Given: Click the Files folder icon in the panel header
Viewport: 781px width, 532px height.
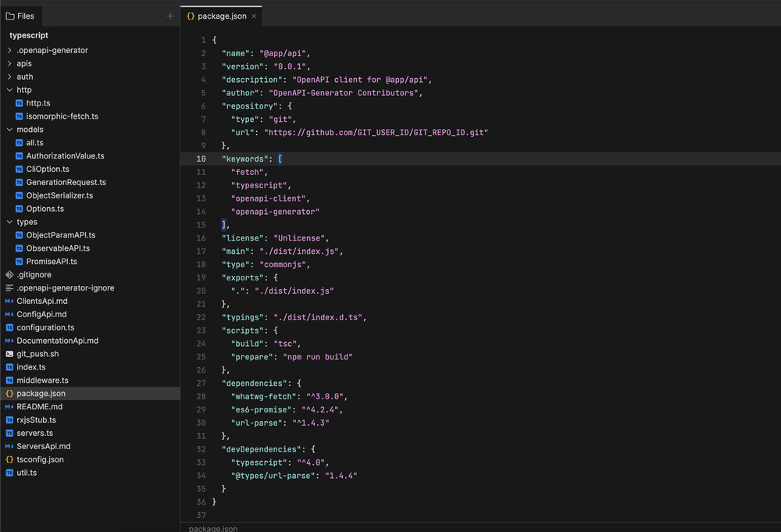Looking at the screenshot, I should 8,15.
